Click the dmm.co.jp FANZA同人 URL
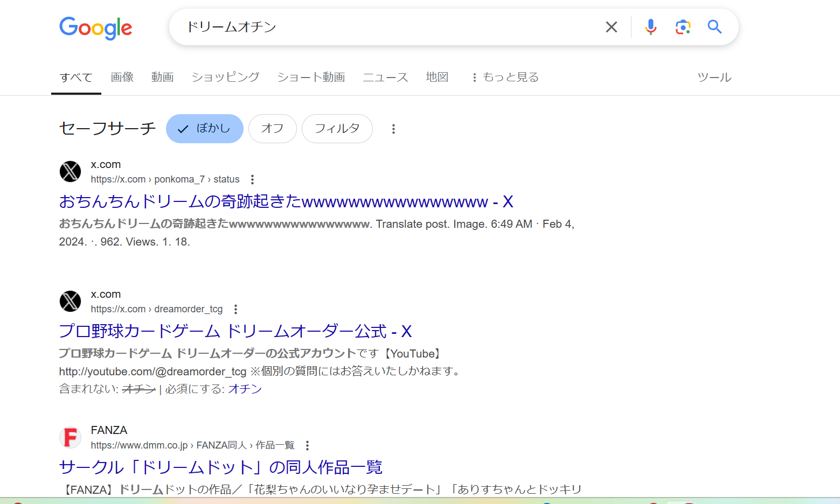 pyautogui.click(x=192, y=445)
